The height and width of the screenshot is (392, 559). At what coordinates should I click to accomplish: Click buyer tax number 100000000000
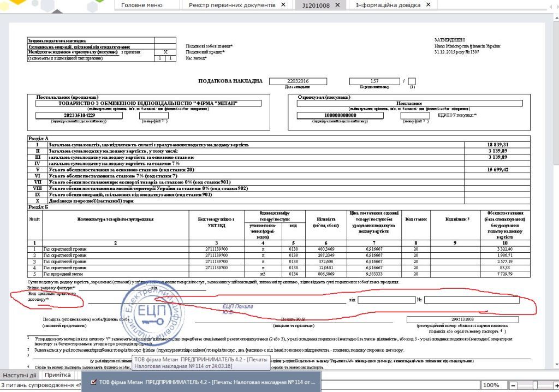[x=340, y=115]
